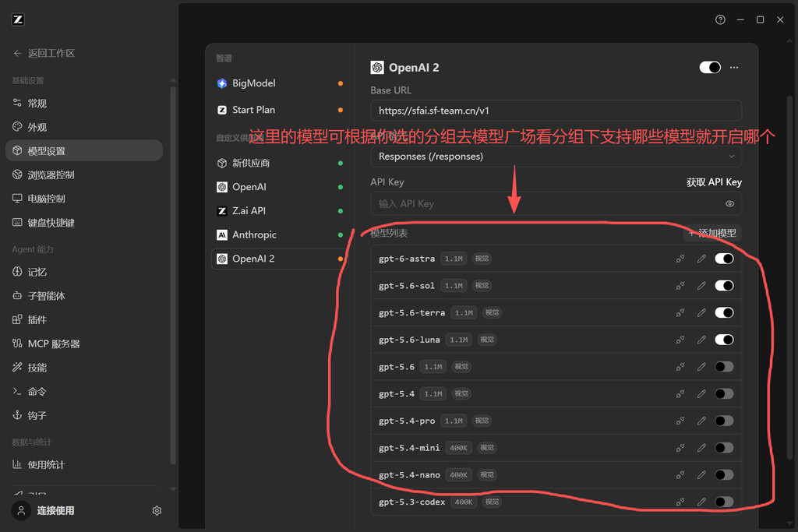Click test connection icon for gpt-5.6-luna
This screenshot has width=798, height=532.
[x=680, y=340]
